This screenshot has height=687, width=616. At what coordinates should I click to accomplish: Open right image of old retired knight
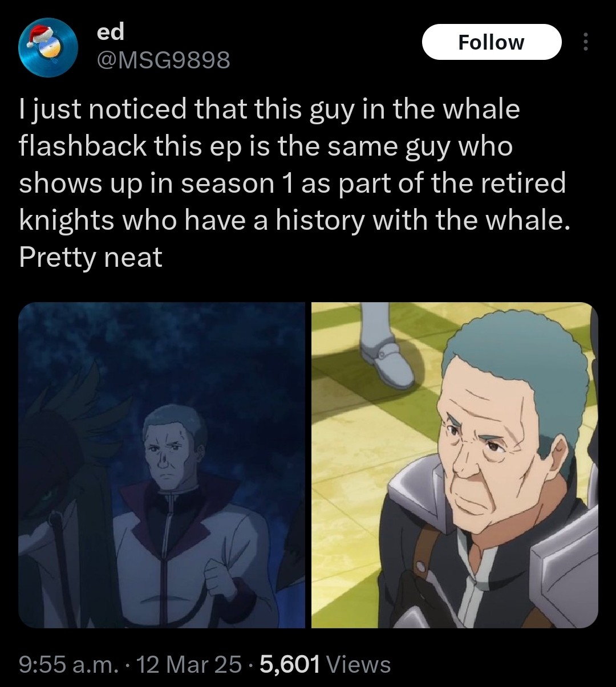[x=455, y=465]
